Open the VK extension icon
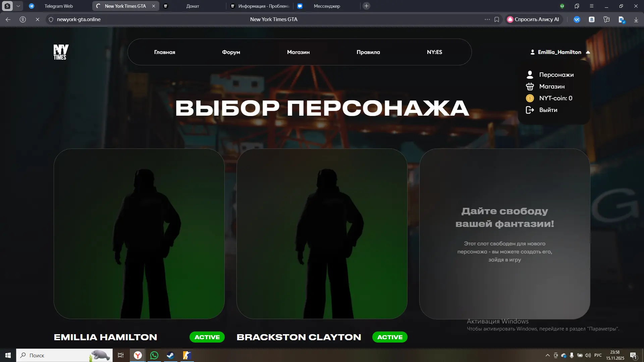The image size is (644, 362). click(577, 19)
